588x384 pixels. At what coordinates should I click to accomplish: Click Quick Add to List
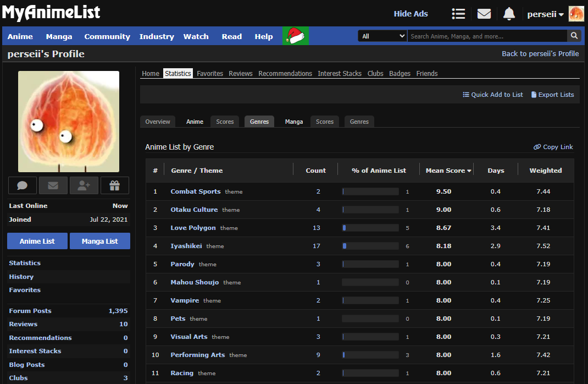click(493, 95)
